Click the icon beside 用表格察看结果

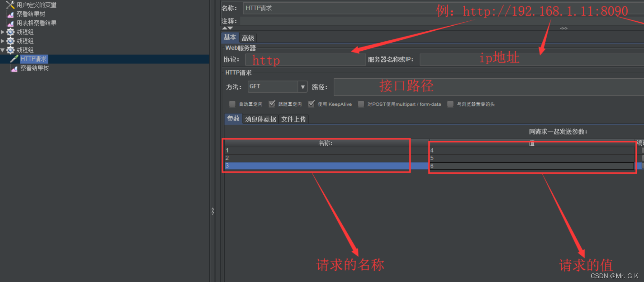(x=11, y=23)
